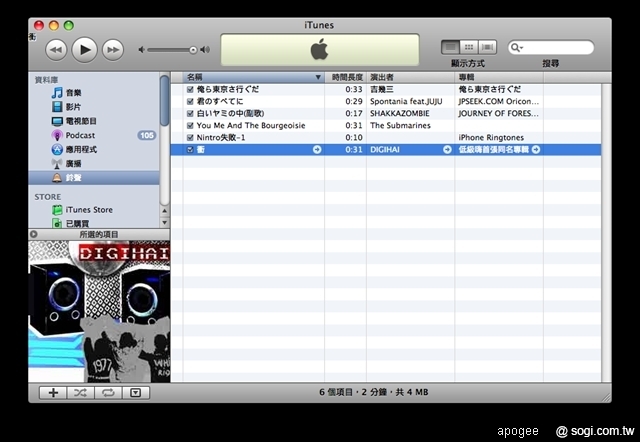640x442 pixels.
Task: Click artist Spontania feat.JUJU
Action: click(x=406, y=101)
